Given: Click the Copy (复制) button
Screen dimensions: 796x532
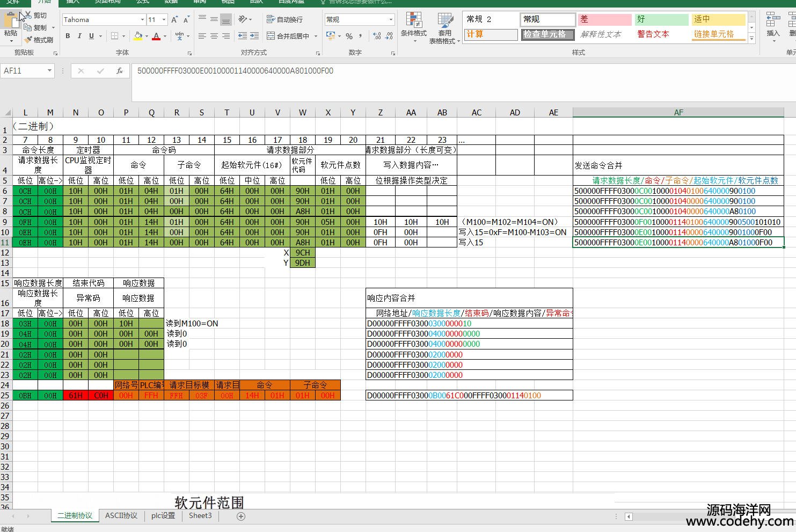Looking at the screenshot, I should pyautogui.click(x=35, y=27).
